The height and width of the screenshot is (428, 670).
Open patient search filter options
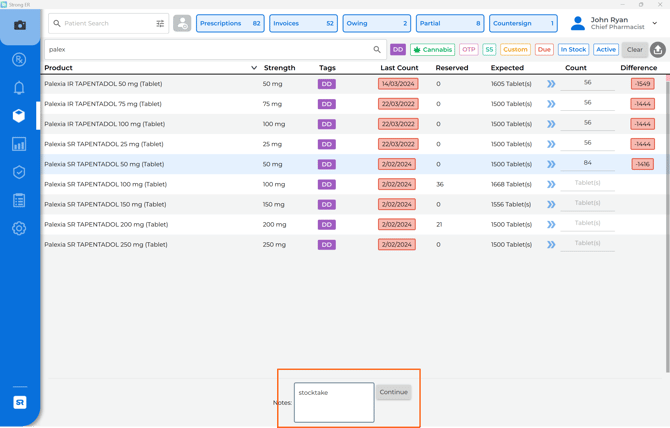pyautogui.click(x=160, y=23)
